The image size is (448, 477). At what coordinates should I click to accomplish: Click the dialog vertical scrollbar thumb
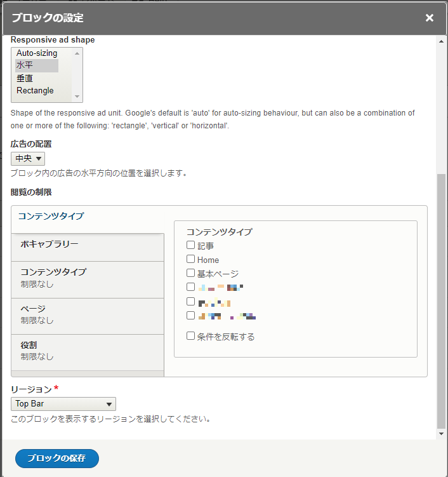pyautogui.click(x=441, y=301)
